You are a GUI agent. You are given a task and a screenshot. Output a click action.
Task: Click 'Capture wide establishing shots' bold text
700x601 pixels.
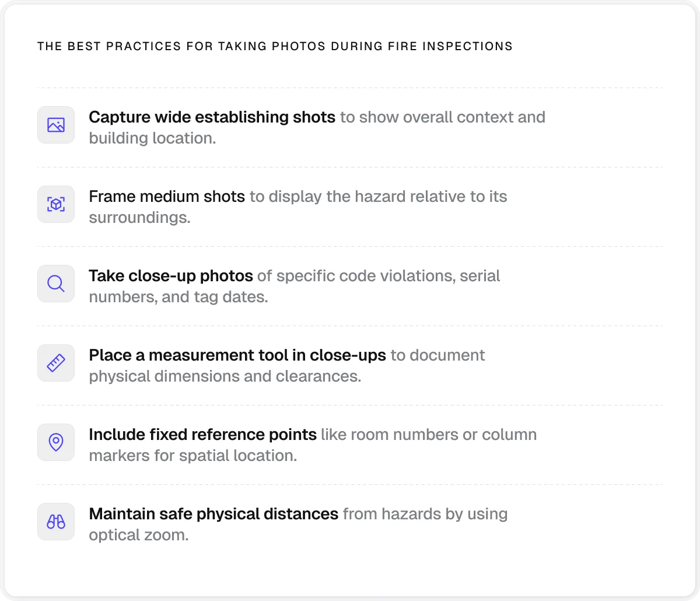coord(212,117)
